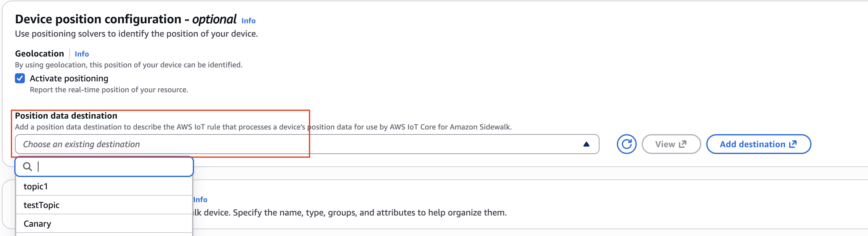Click the Geolocation section label
868x236 pixels.
point(39,54)
